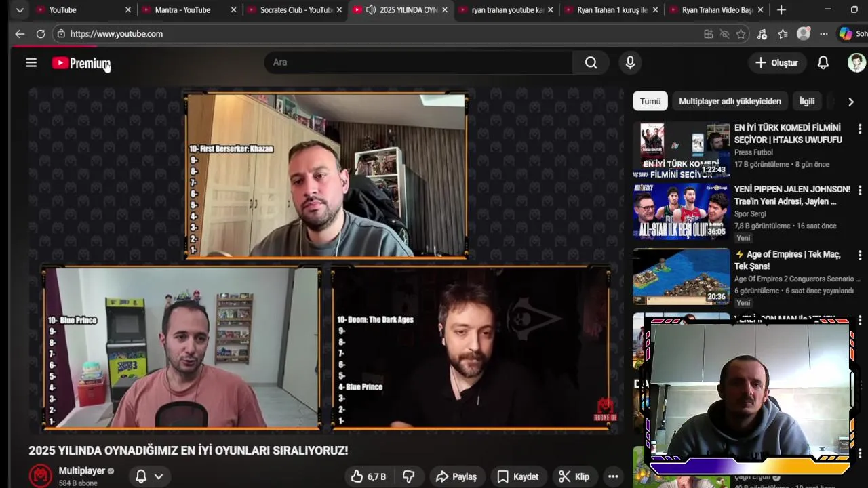This screenshot has width=868, height=488.
Task: Reload the page with the refresh icon
Action: click(x=41, y=34)
